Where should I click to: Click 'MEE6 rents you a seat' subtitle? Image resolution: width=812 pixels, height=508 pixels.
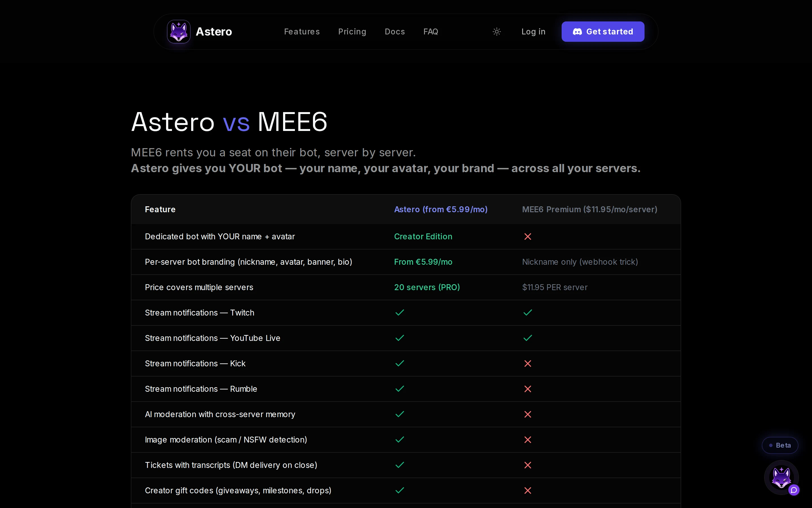[x=273, y=152]
